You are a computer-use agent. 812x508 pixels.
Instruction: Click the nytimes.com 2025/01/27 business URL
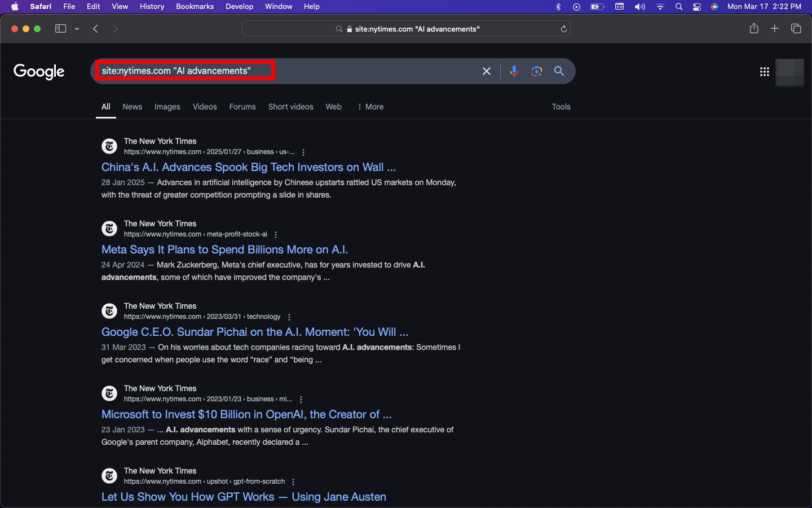pos(209,152)
